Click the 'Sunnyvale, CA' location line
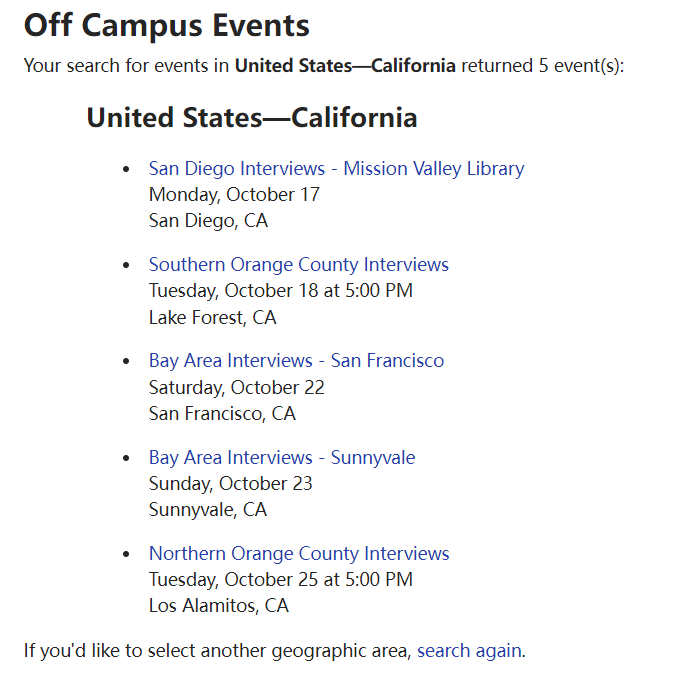The image size is (691, 673). tap(208, 509)
